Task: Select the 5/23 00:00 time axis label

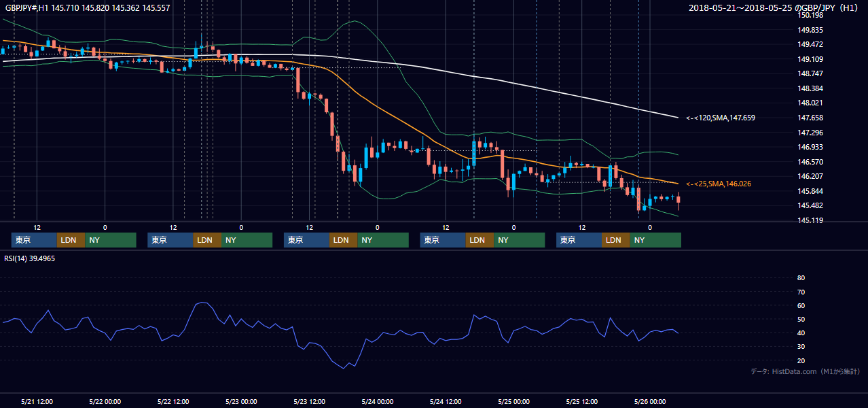Action: [x=241, y=402]
